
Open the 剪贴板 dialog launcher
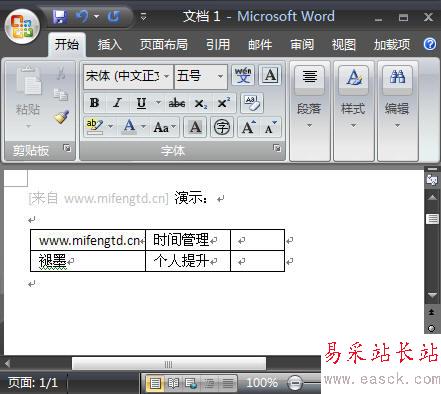coord(67,148)
